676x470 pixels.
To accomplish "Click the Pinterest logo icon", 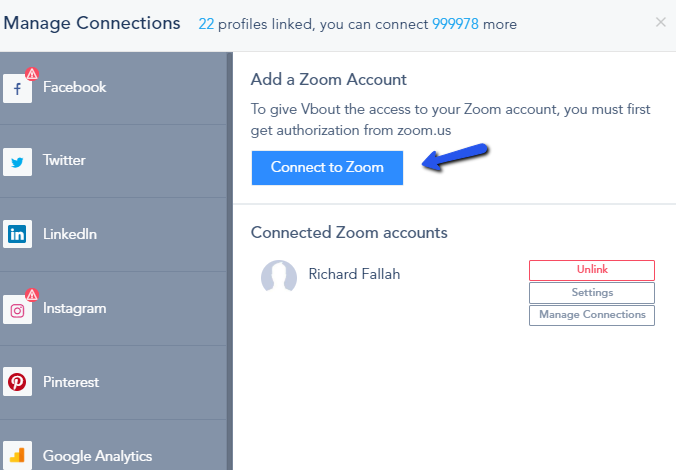I will click(x=17, y=382).
